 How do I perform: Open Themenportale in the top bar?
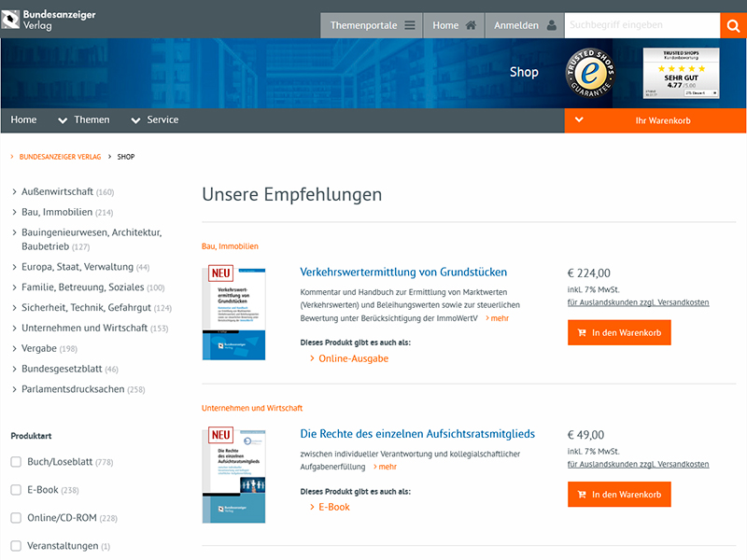(372, 25)
